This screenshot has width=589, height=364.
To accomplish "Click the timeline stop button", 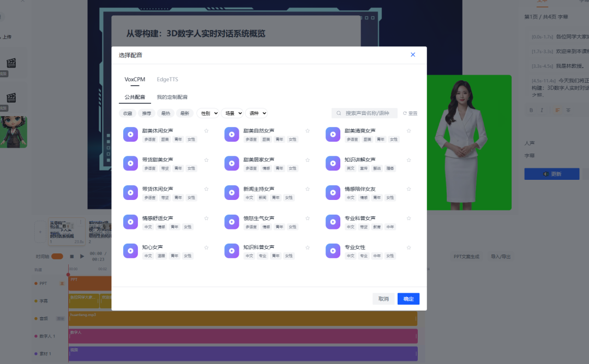I will [x=72, y=256].
